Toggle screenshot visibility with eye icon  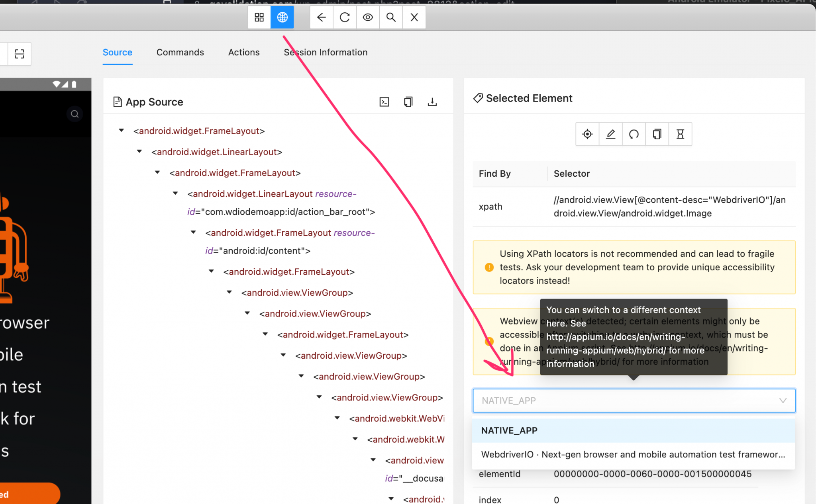(367, 17)
